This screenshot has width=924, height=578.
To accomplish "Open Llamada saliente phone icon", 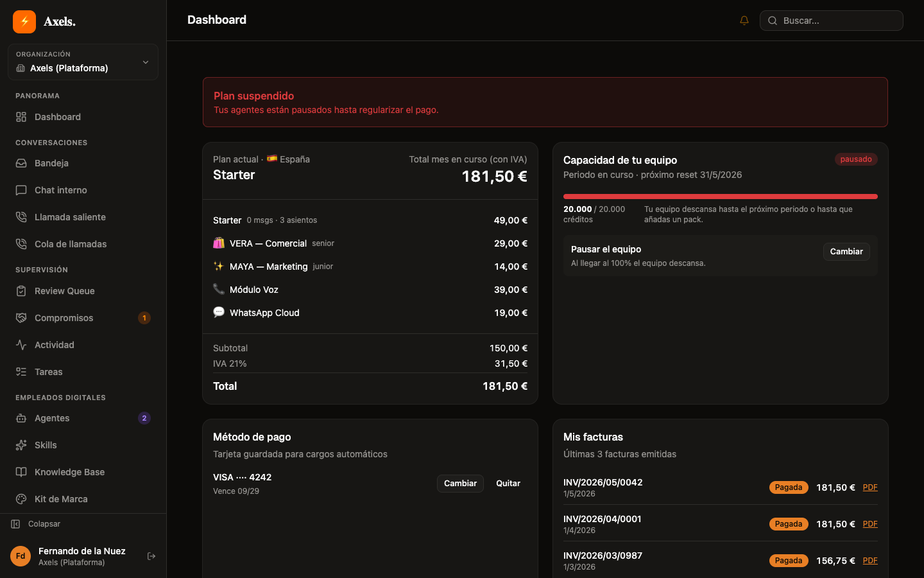I will point(21,217).
